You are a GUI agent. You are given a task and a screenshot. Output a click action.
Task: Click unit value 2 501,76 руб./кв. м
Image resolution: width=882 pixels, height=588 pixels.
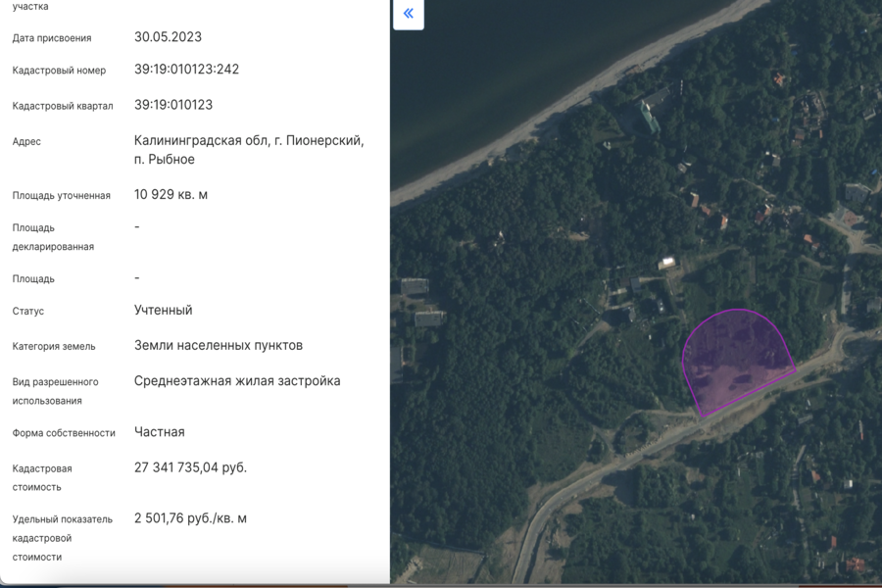point(190,517)
